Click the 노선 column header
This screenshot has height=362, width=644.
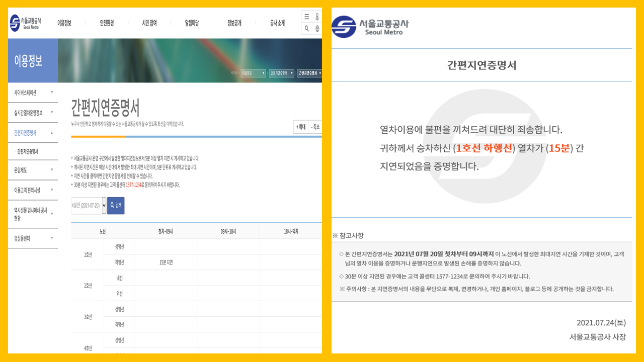(x=103, y=231)
